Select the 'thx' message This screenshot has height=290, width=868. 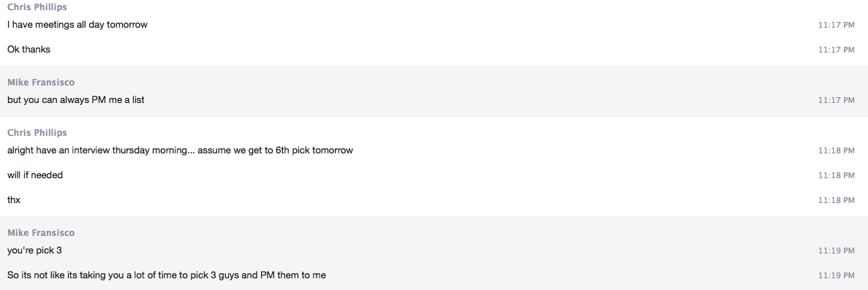click(x=14, y=200)
